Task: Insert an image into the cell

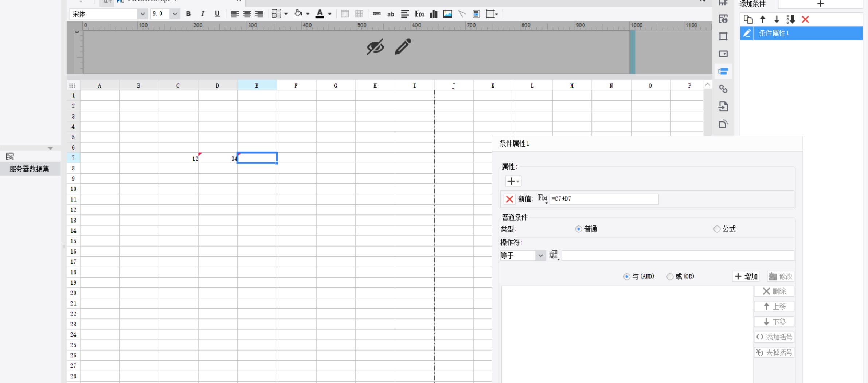Action: (447, 14)
